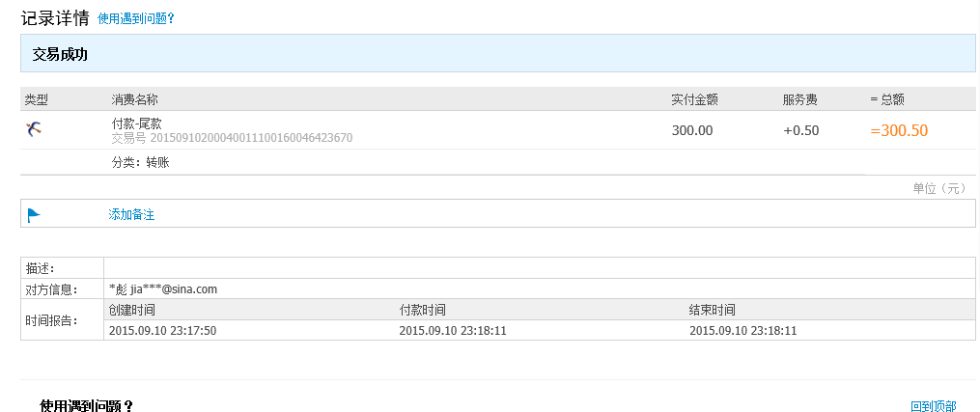Click the 付款时间 header cell

(423, 310)
